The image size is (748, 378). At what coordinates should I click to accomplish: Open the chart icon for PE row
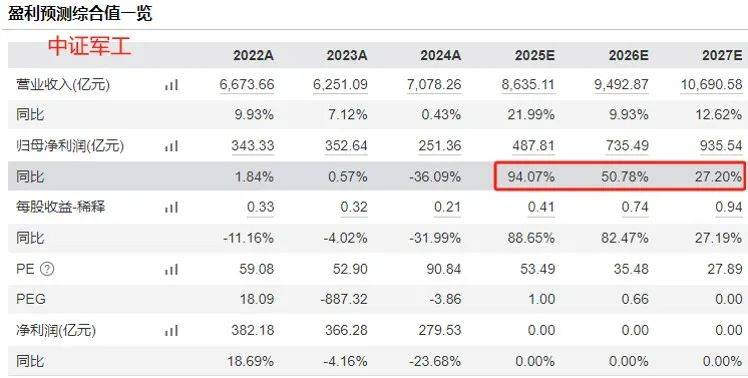[x=171, y=269]
